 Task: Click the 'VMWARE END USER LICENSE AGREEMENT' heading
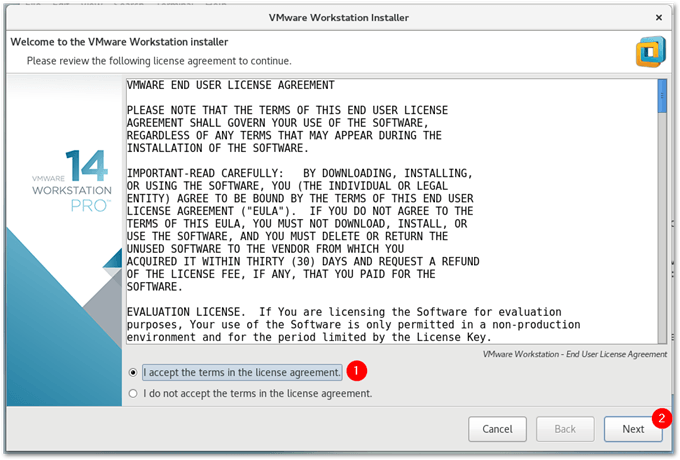(231, 85)
